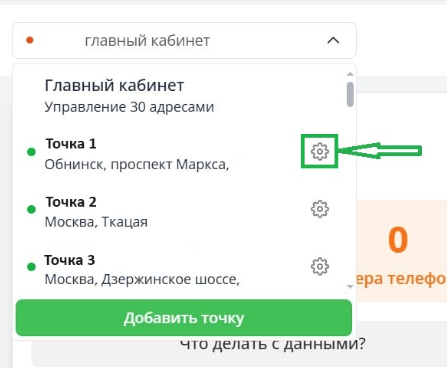
Task: Click the orange status dot in cabinet selector
Action: point(30,40)
